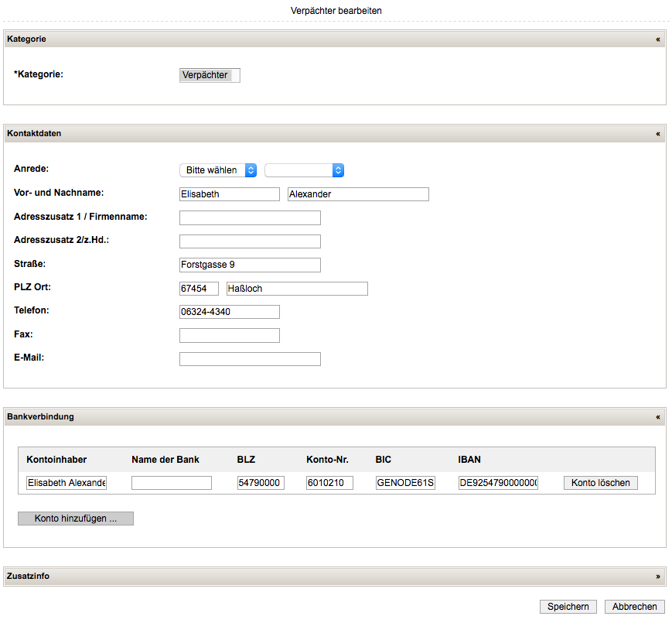The image size is (672, 623).
Task: Collapse the Kontaktdaten section
Action: [x=658, y=134]
